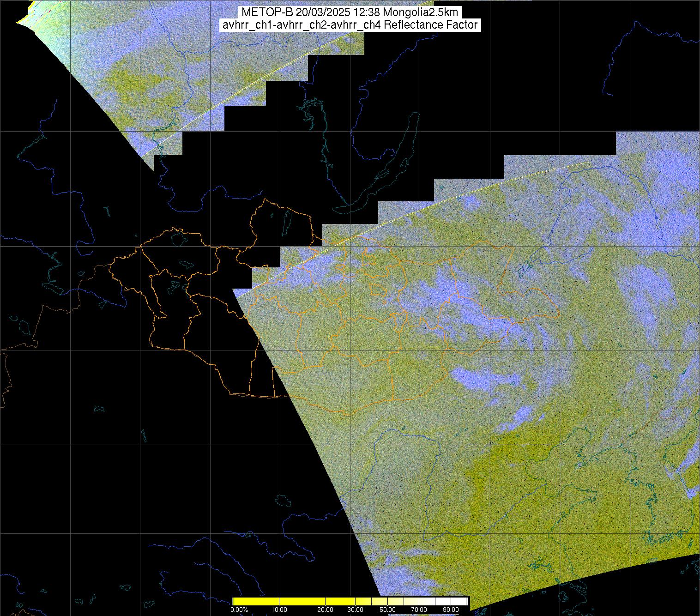Click the avhrr_ch1-avhrr_ch2-avhrr_ch4 Reflectance Factor label
This screenshot has height=616, width=700.
click(x=350, y=25)
